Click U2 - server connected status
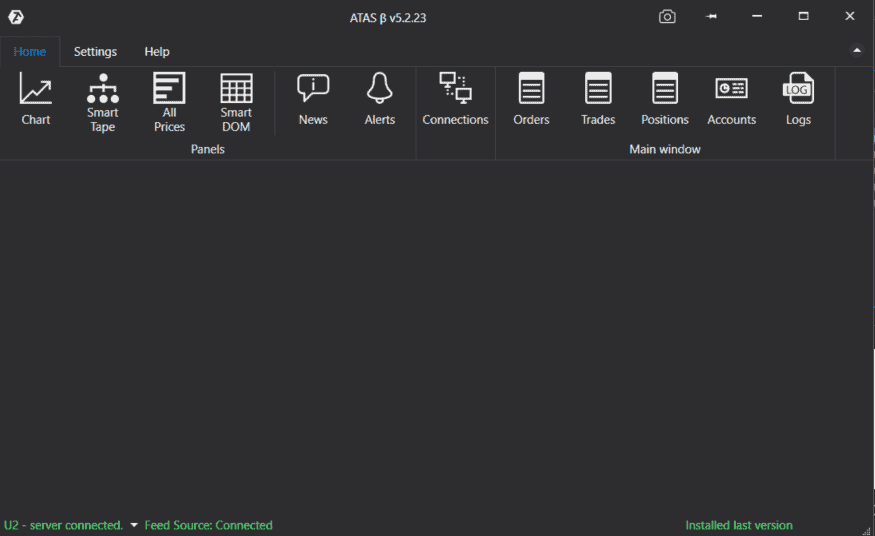 pyautogui.click(x=63, y=525)
